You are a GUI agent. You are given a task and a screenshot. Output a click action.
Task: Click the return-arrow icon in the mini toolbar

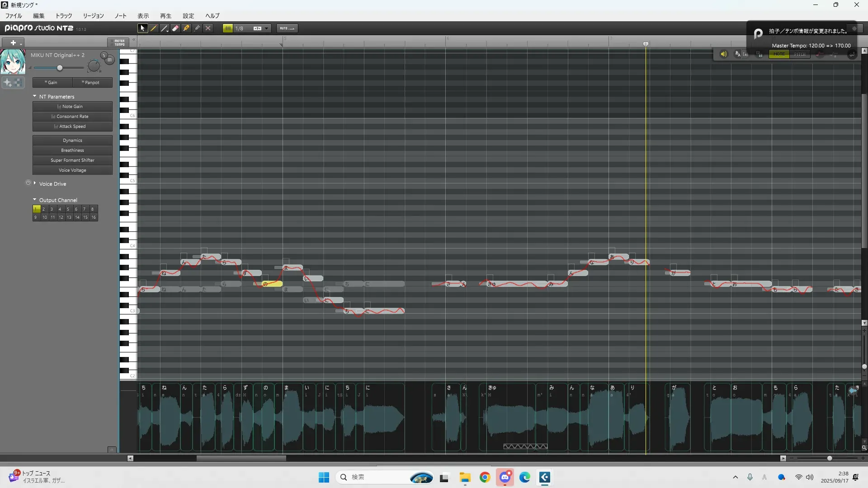852,54
